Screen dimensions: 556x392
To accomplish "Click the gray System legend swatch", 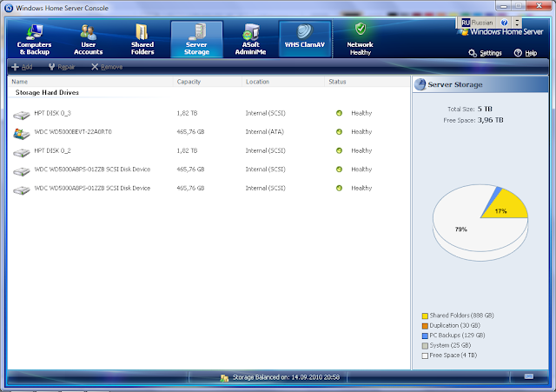I will point(425,346).
